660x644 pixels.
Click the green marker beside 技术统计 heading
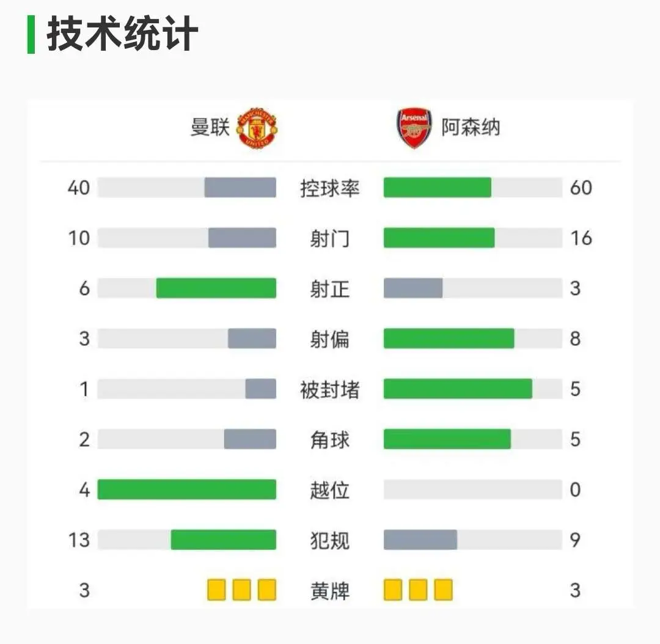[31, 34]
